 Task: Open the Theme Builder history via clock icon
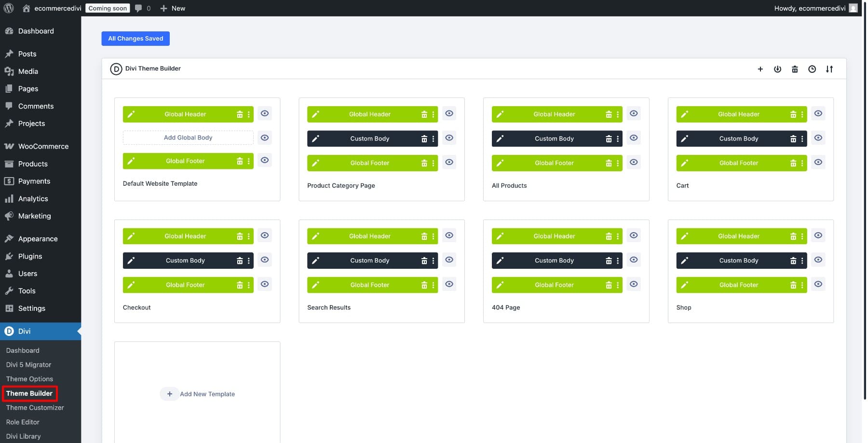click(812, 69)
